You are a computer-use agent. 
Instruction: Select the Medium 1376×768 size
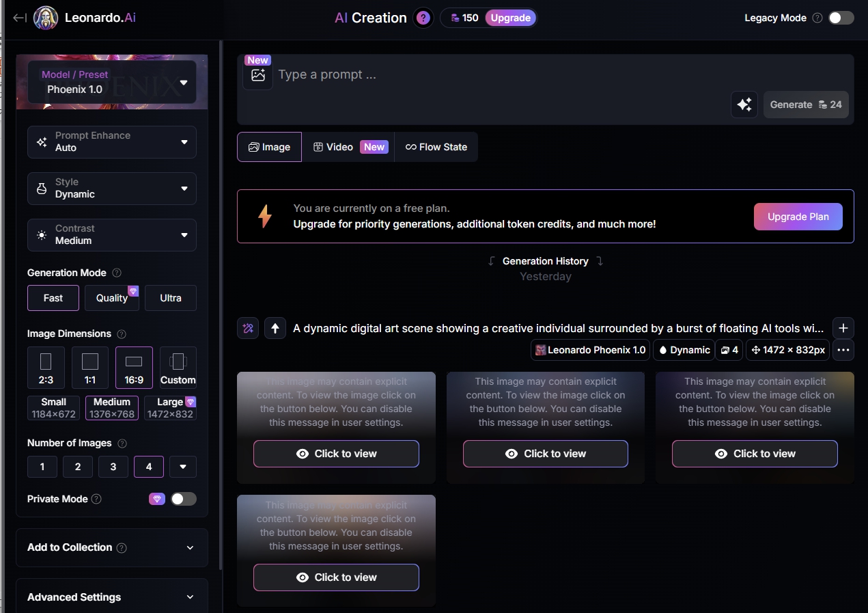click(112, 408)
